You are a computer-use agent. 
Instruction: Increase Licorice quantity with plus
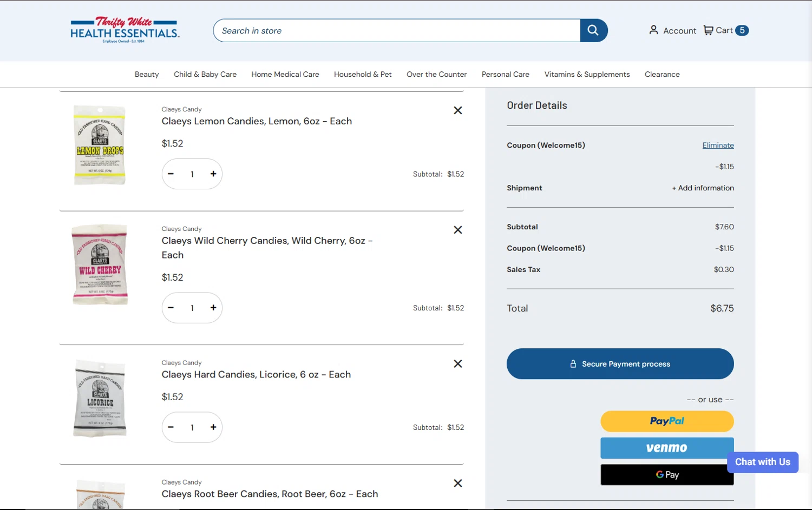[213, 427]
